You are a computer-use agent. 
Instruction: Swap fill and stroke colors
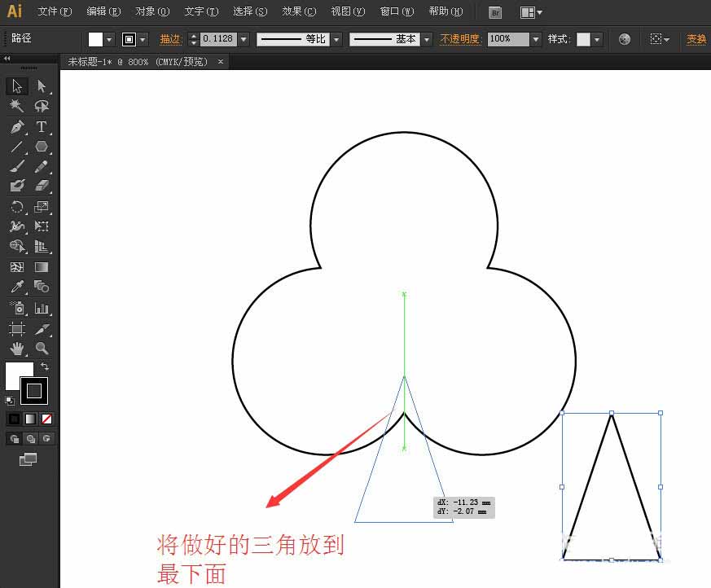(x=45, y=366)
